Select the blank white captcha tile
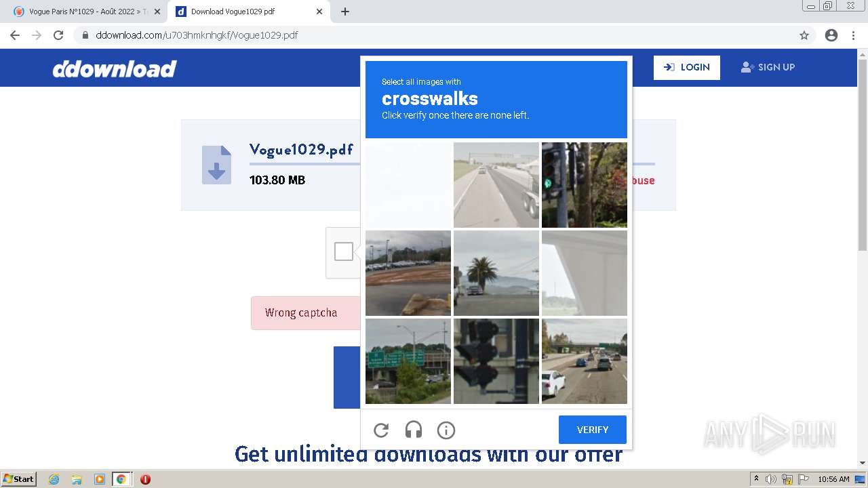 408,185
